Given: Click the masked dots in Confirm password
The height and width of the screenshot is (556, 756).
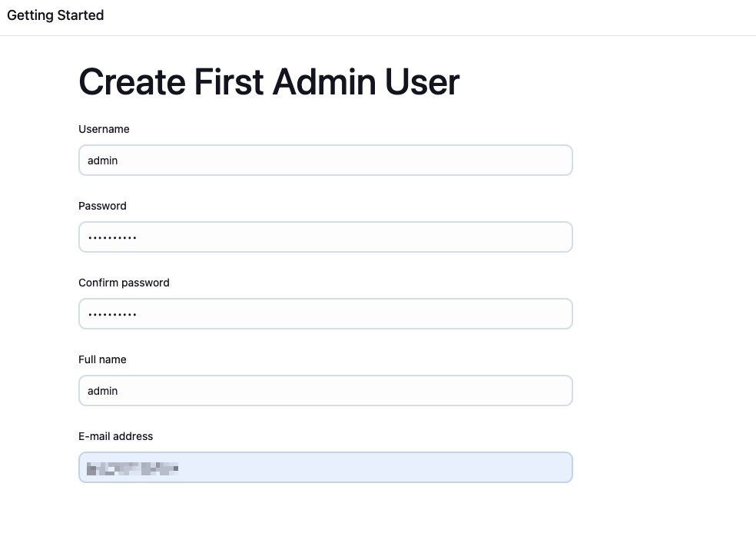Looking at the screenshot, I should 112,314.
